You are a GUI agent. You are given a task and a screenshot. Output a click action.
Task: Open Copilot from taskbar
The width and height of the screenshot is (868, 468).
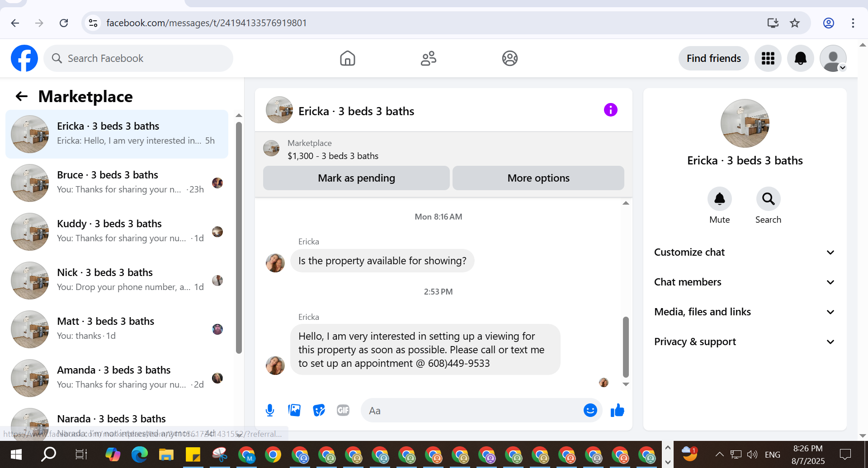(113, 454)
